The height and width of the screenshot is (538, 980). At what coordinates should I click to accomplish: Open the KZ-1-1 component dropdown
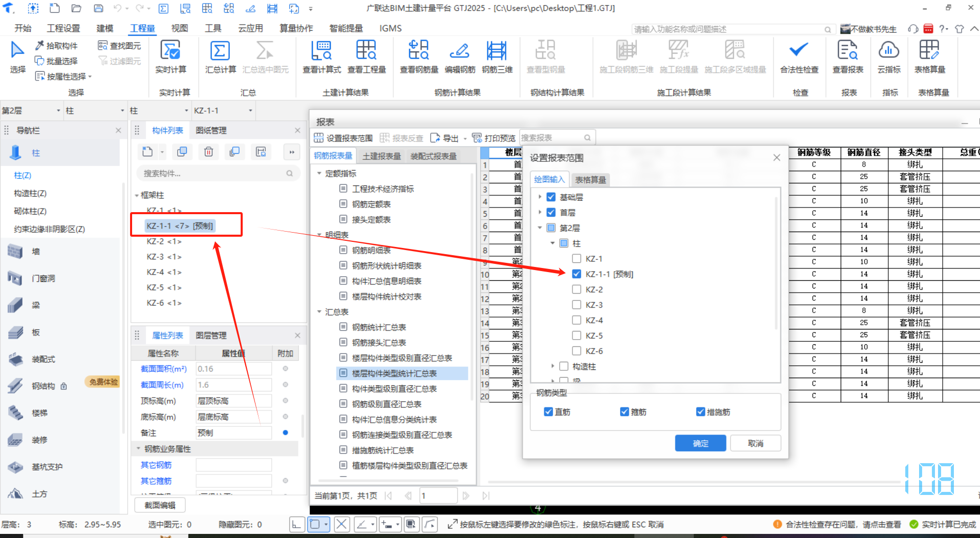(223, 111)
